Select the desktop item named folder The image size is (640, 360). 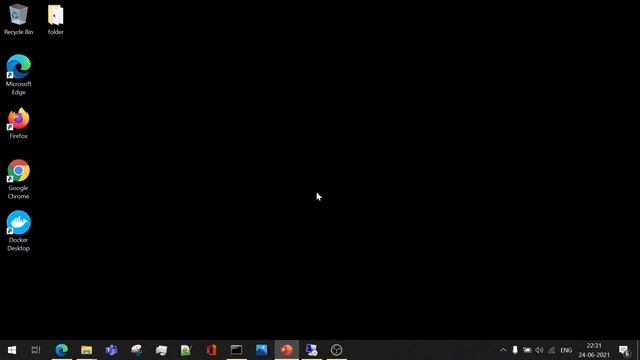(x=56, y=19)
